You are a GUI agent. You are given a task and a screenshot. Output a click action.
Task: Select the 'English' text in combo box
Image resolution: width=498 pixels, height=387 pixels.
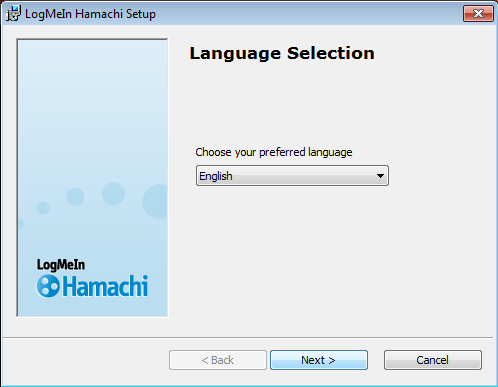tap(216, 176)
